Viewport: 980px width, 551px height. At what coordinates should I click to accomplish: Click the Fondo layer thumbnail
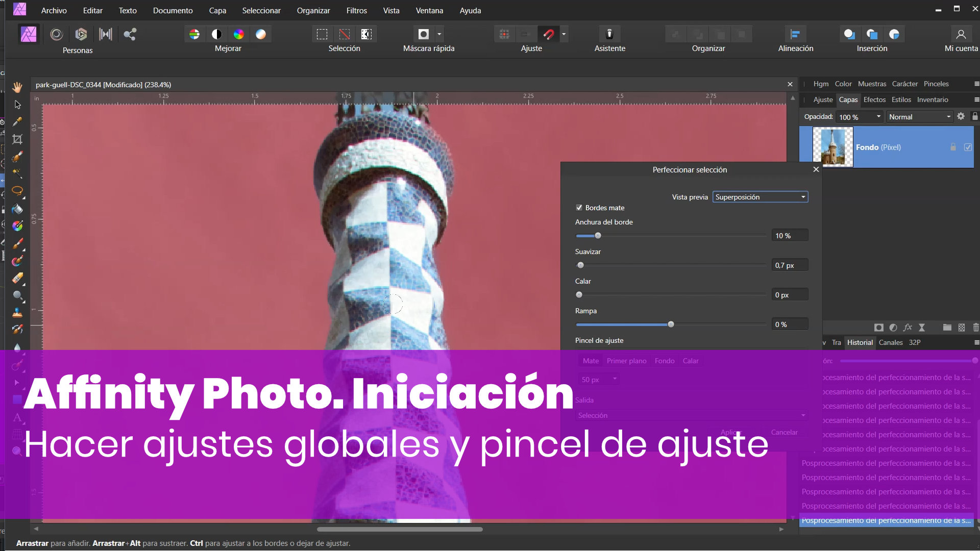(x=832, y=147)
